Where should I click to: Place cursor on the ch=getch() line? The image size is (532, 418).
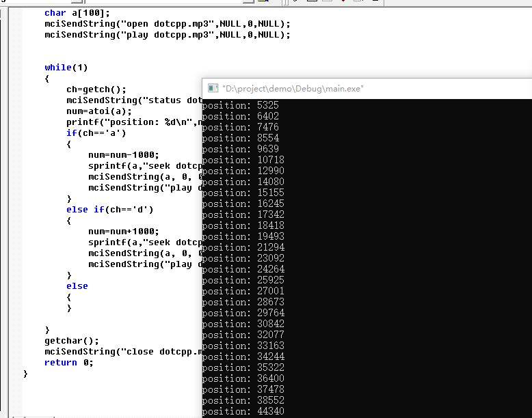pyautogui.click(x=96, y=89)
